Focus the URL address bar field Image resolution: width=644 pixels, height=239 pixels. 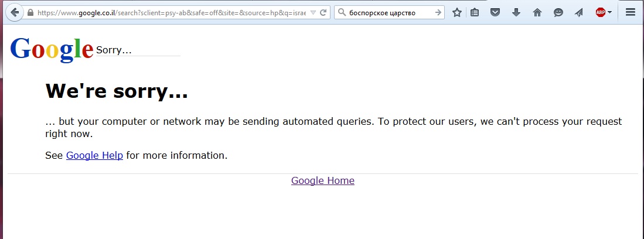[x=170, y=12]
